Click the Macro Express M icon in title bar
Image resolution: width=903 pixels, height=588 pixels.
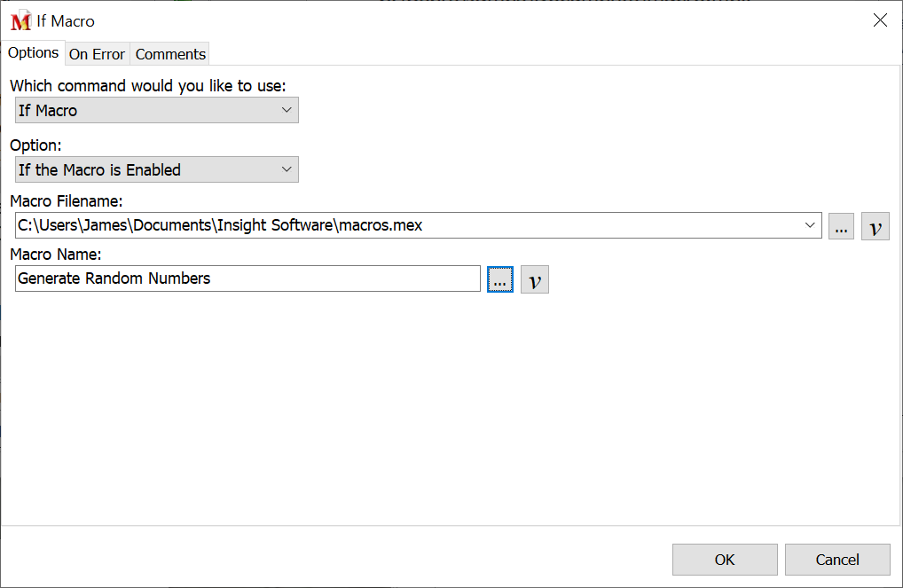tap(20, 21)
